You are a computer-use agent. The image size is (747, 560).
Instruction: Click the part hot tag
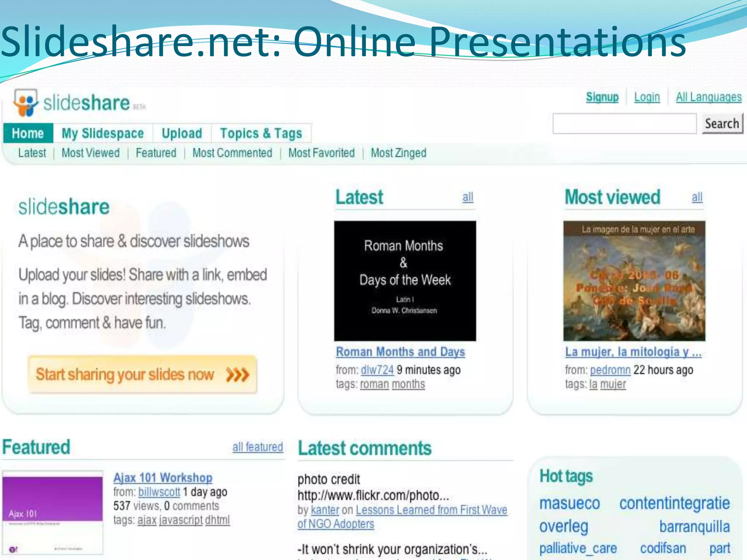pyautogui.click(x=720, y=549)
